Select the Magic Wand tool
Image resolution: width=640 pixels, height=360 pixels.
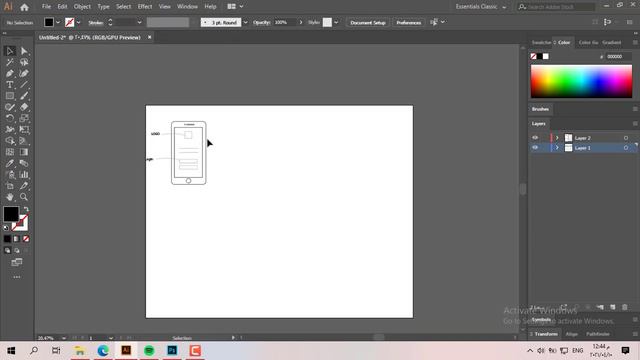click(x=10, y=62)
